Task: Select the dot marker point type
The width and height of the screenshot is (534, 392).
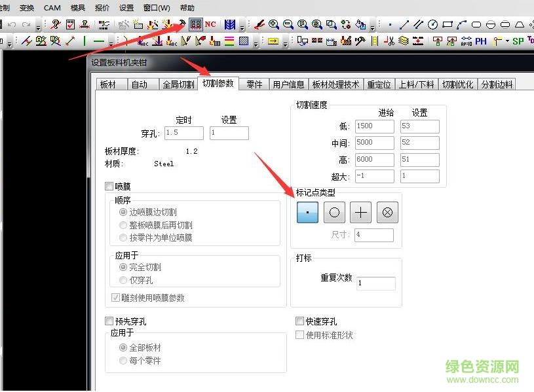Action: coord(306,212)
